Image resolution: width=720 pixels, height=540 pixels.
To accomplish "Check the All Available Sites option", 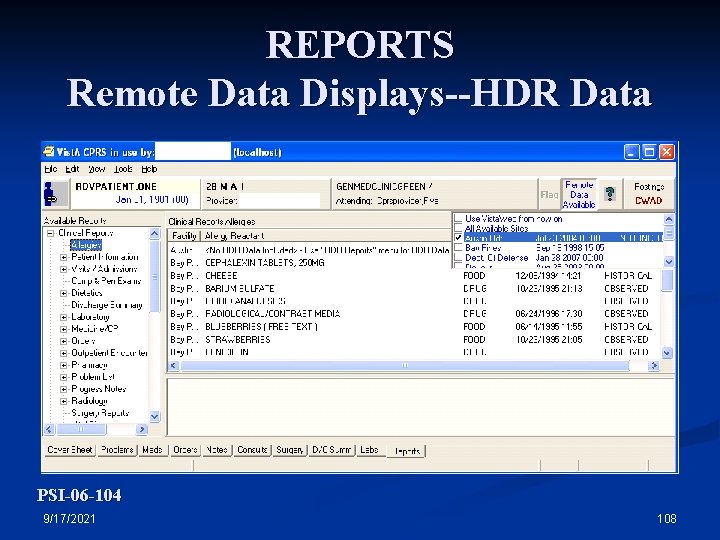I will tap(458, 228).
